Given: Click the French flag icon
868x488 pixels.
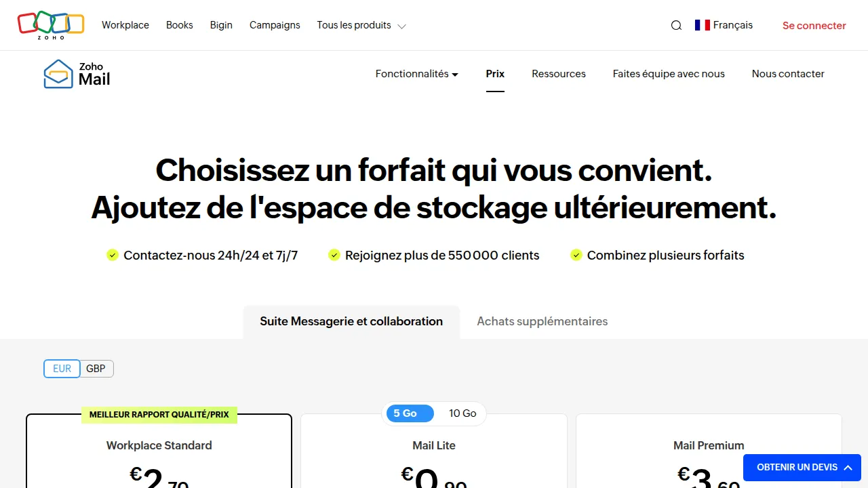Looking at the screenshot, I should (x=702, y=25).
